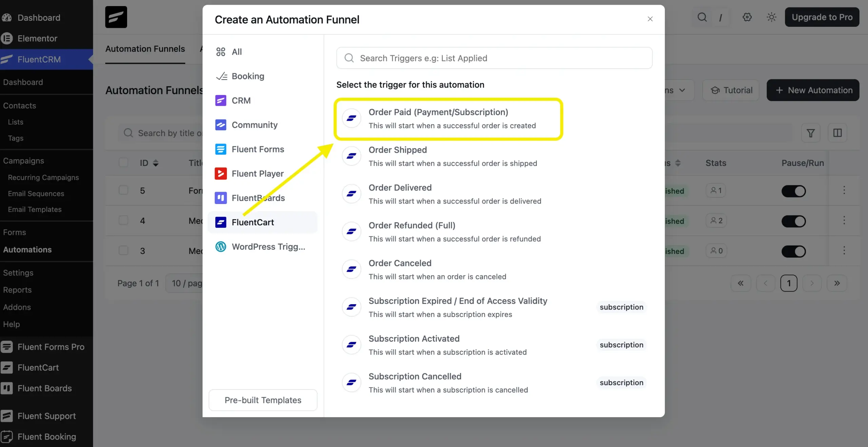The height and width of the screenshot is (447, 868).
Task: Click the Subscription Activated trigger icon
Action: click(351, 345)
